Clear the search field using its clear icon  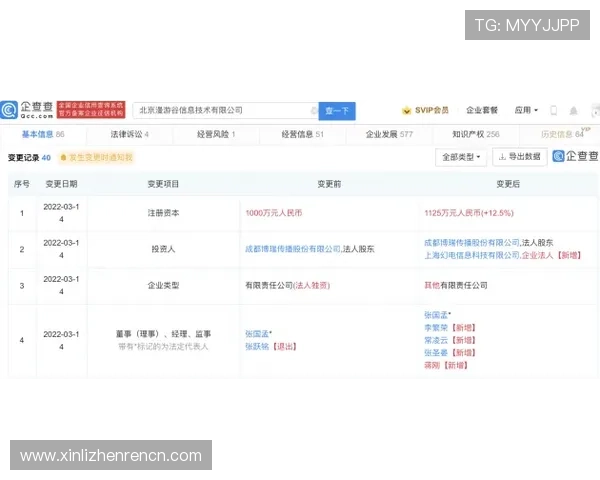click(x=314, y=111)
